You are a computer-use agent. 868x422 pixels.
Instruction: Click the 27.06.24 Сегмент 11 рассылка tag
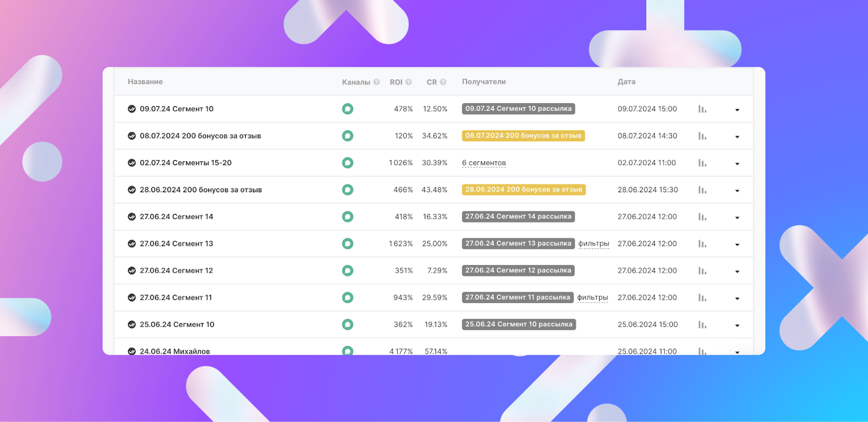(518, 298)
